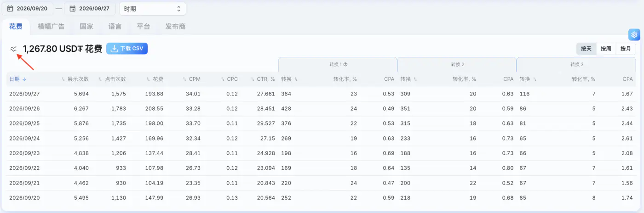The height and width of the screenshot is (213, 644).
Task: Click the start date field 2026/09/20
Action: (x=28, y=9)
